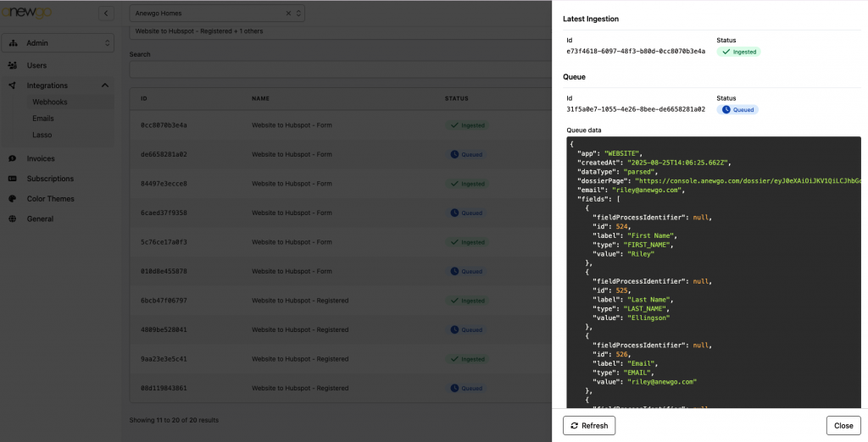Click the Invoices icon in the sidebar
Image resolution: width=868 pixels, height=442 pixels.
(x=12, y=158)
